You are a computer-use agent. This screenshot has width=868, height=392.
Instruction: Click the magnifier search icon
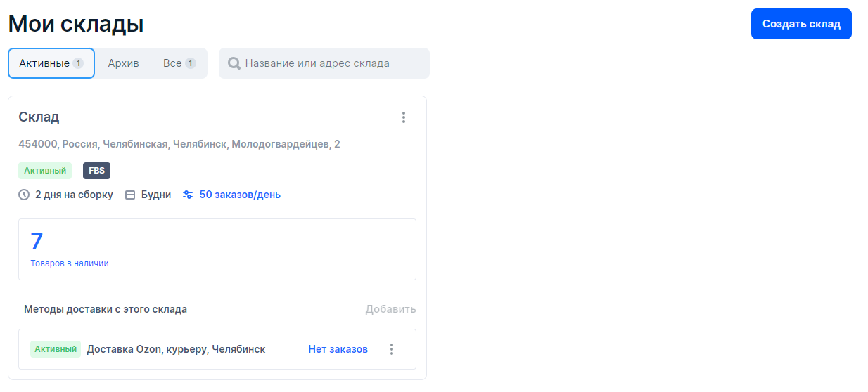tap(234, 63)
